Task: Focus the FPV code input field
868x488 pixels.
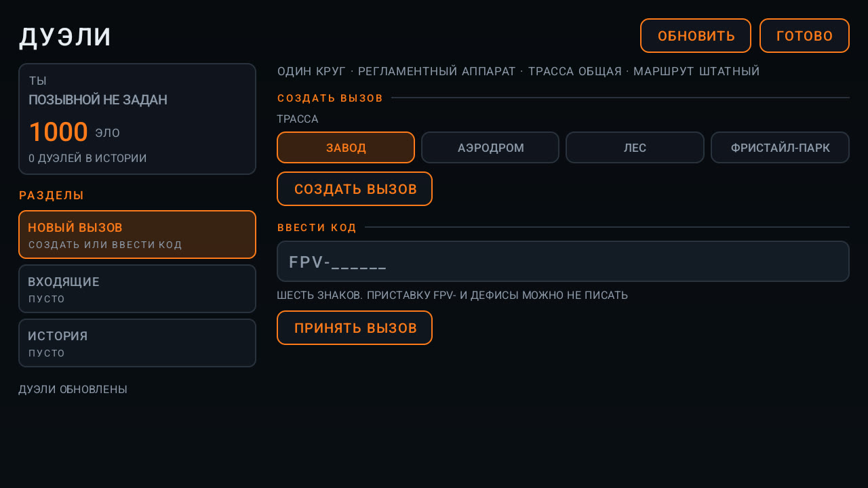Action: coord(563,262)
